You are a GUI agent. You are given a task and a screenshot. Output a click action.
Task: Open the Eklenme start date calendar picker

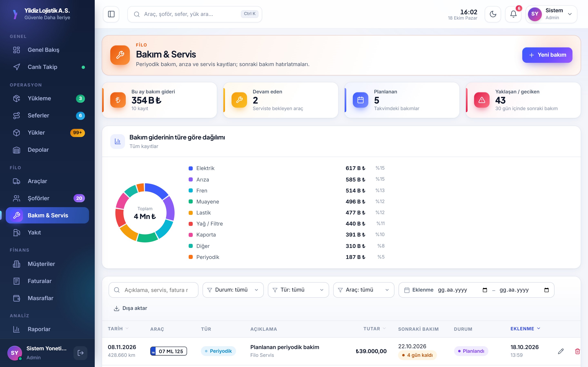[485, 290]
